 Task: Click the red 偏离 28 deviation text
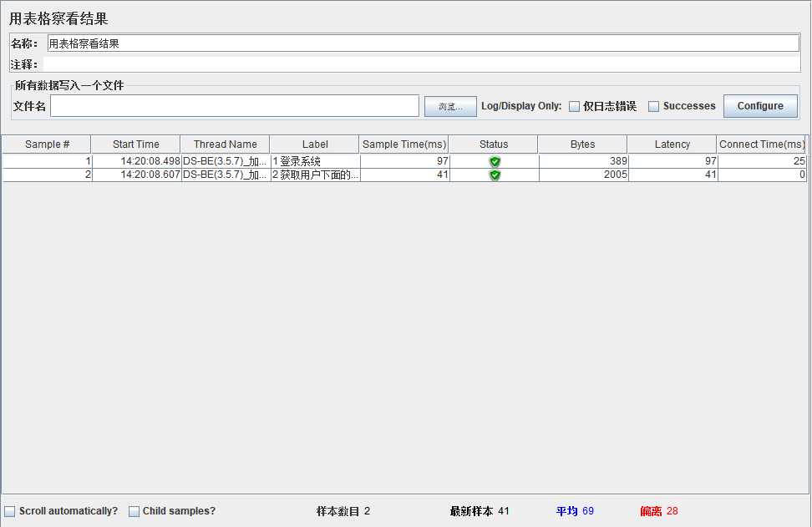coord(659,511)
